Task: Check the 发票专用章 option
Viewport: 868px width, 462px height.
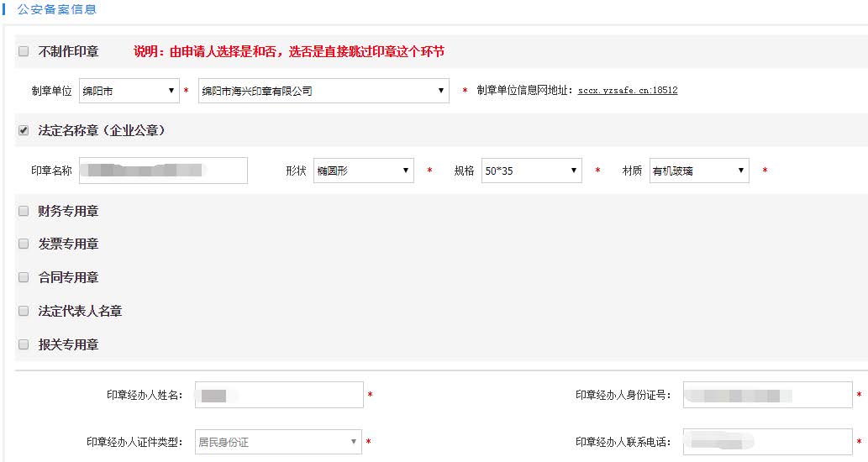Action: [24, 244]
